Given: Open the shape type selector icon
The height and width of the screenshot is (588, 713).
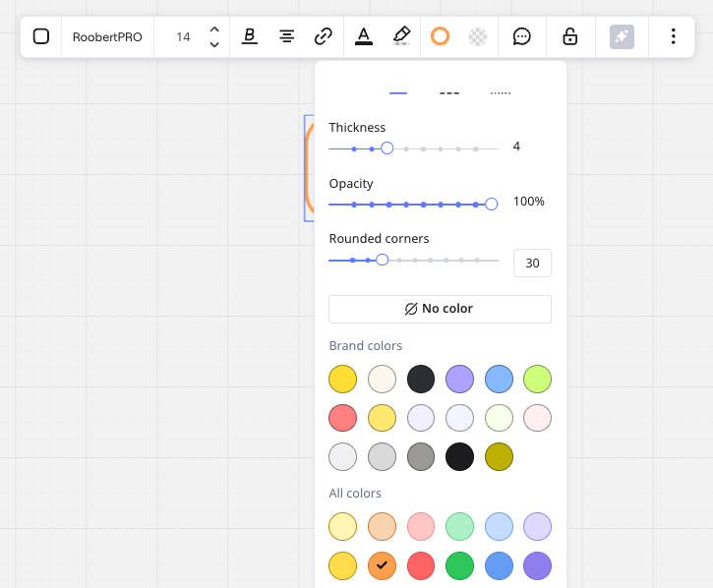Looking at the screenshot, I should click(41, 36).
